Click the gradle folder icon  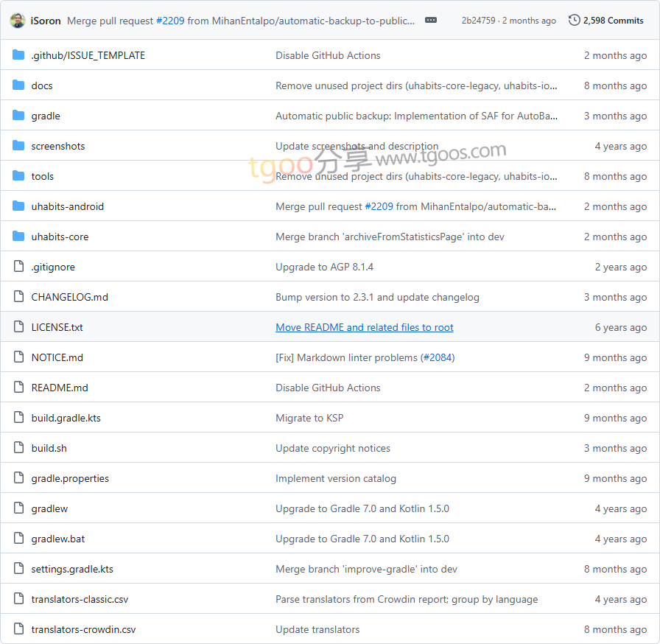click(x=18, y=116)
